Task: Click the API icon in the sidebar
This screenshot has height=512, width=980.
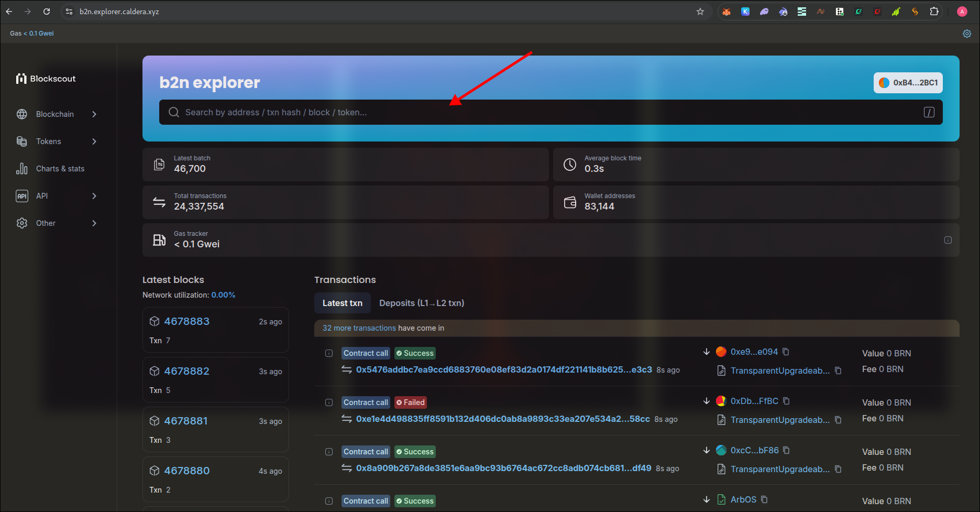Action: (x=22, y=196)
